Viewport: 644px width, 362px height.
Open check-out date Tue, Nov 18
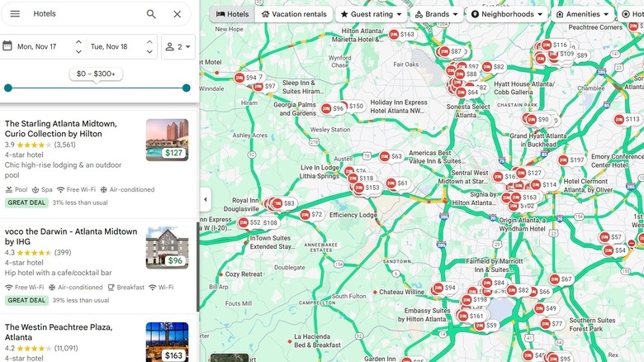point(109,46)
